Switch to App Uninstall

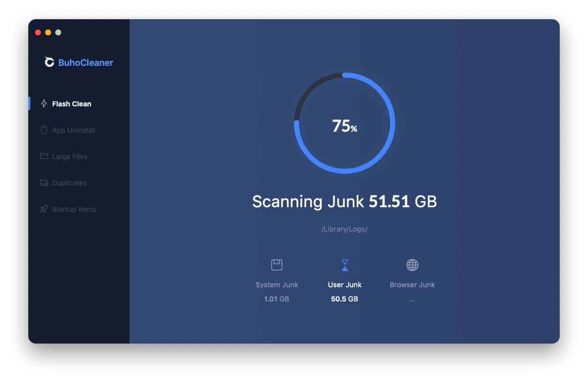click(x=79, y=130)
